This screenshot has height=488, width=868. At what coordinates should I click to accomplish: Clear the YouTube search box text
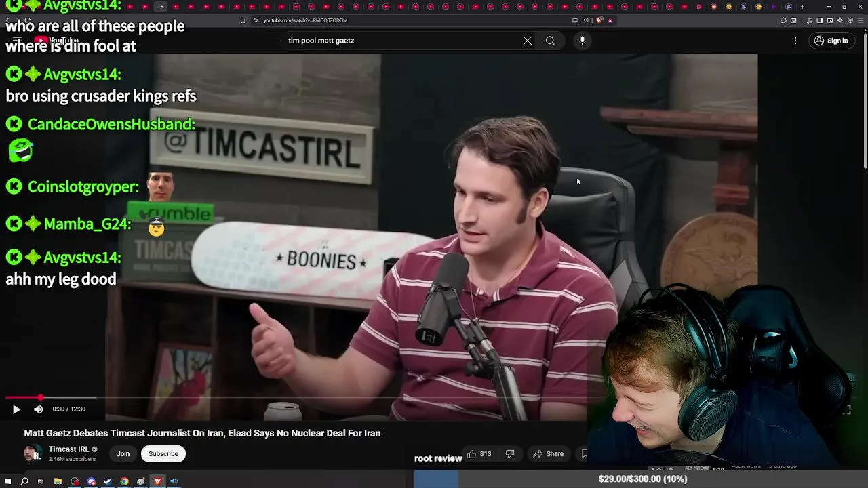(x=528, y=41)
